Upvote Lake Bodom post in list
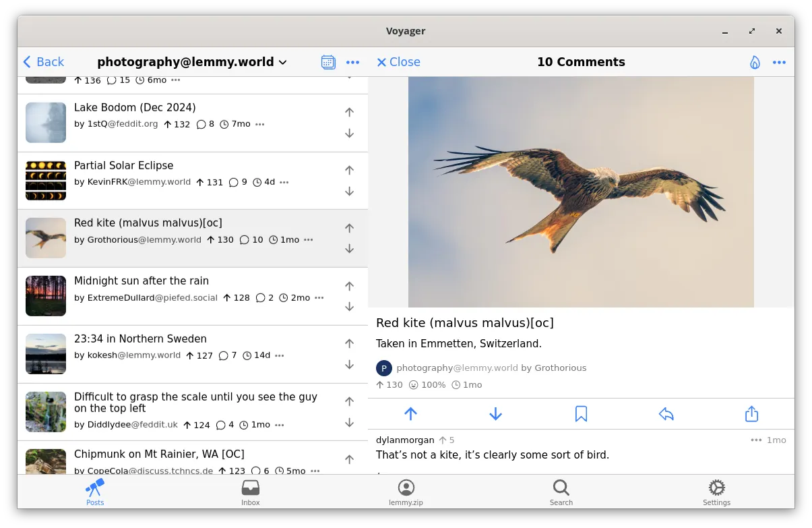 [x=349, y=113]
